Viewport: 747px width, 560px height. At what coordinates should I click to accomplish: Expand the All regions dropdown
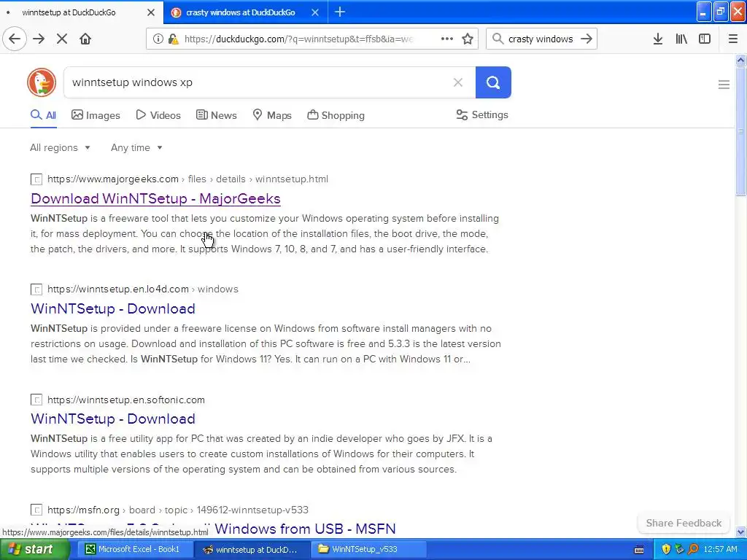60,147
